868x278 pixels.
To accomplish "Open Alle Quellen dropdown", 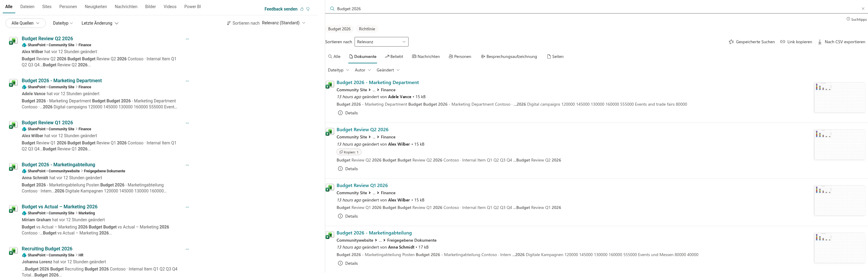I will pyautogui.click(x=25, y=23).
